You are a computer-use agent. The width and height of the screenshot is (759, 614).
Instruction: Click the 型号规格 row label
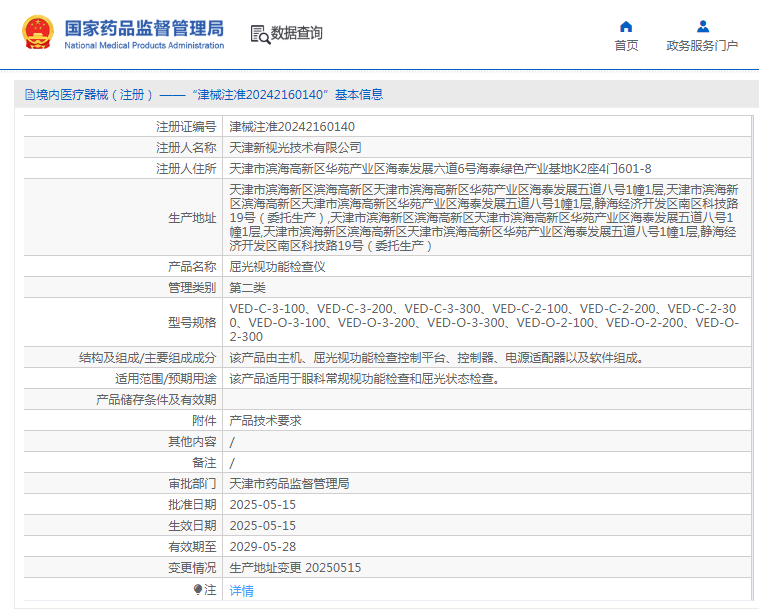pyautogui.click(x=192, y=322)
